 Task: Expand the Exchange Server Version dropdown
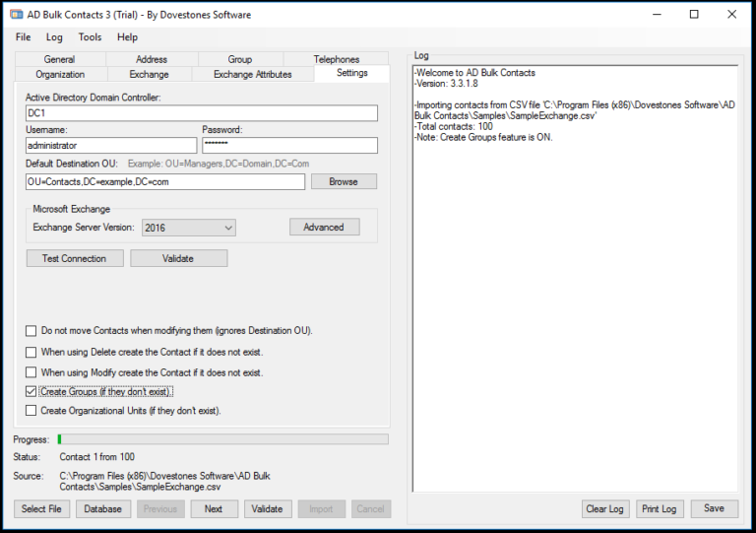(x=189, y=228)
